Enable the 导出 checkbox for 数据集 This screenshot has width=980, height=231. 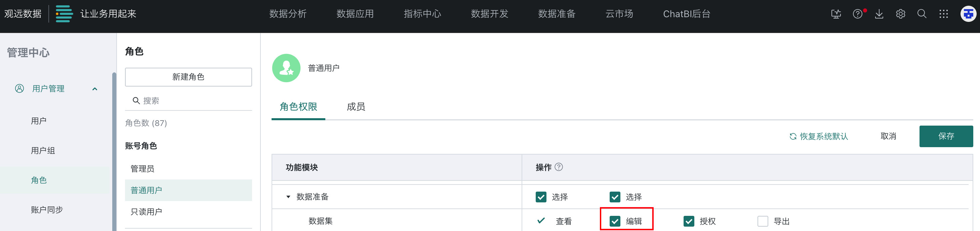tap(763, 221)
